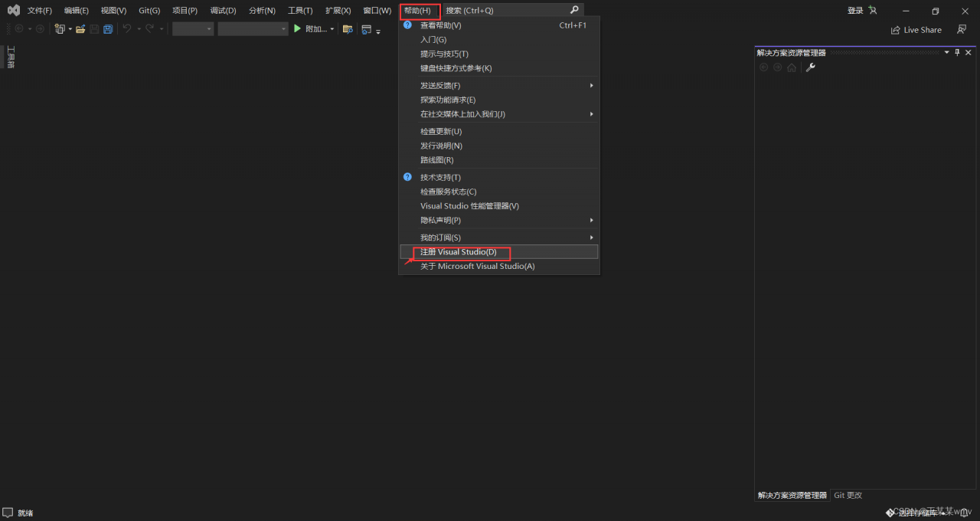Open New Project dropdown arrow

click(x=70, y=29)
